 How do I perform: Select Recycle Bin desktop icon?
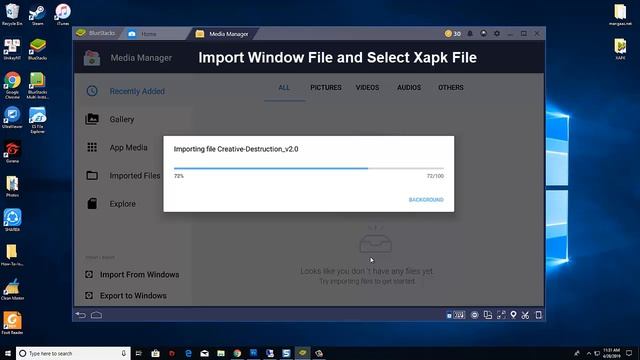[x=12, y=14]
